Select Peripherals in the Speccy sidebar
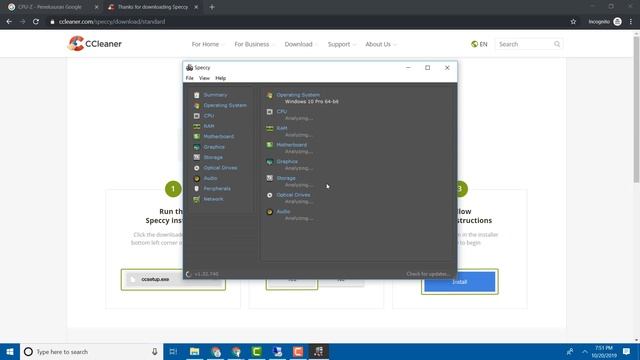 tap(217, 189)
